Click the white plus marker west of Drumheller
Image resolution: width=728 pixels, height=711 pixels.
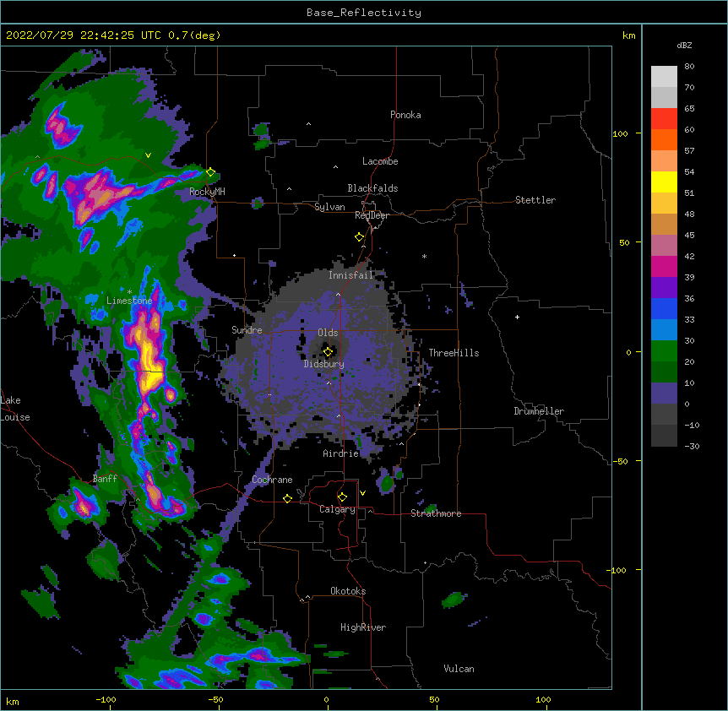click(x=517, y=317)
